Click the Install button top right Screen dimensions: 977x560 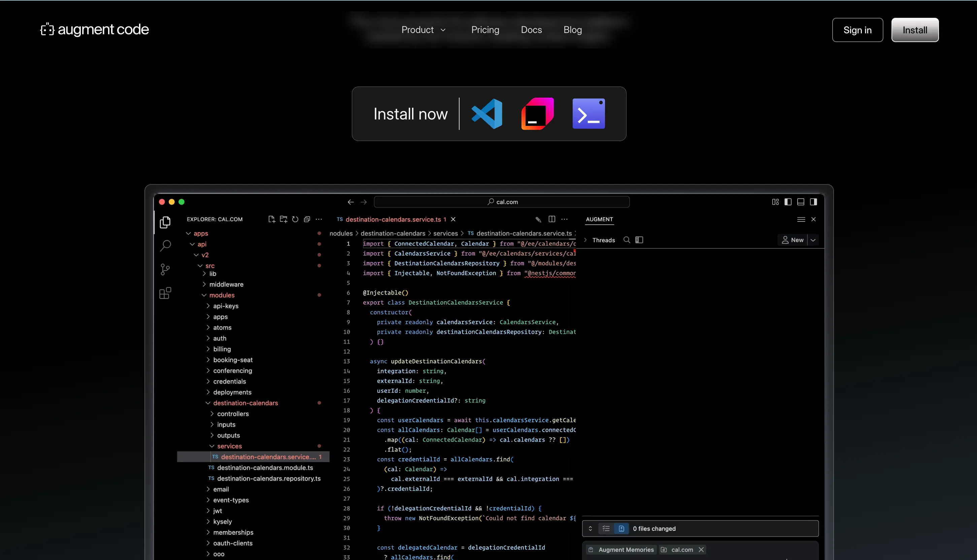point(915,30)
